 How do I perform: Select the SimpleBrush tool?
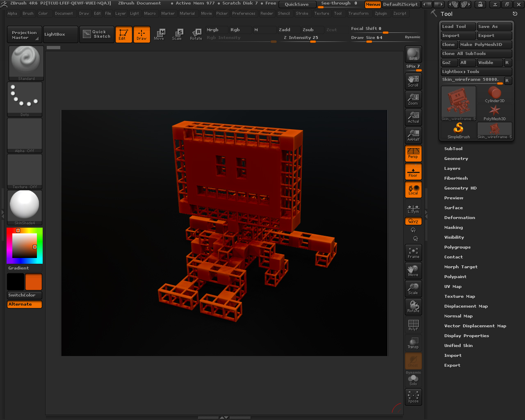[x=459, y=131]
